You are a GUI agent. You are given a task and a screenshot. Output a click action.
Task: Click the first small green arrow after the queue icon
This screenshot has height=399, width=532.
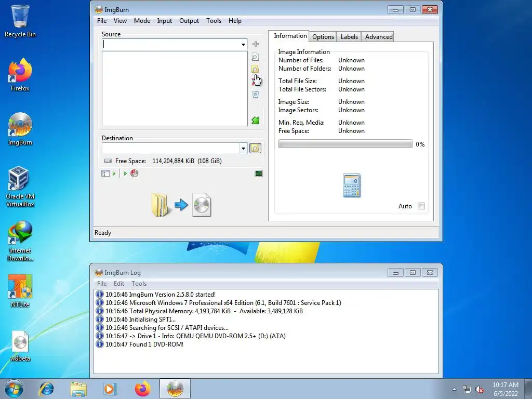point(114,174)
